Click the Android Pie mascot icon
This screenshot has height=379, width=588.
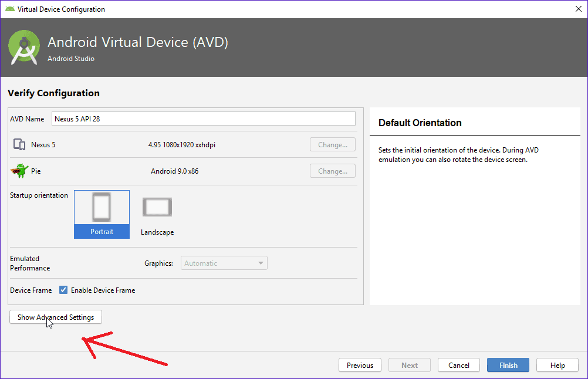tap(19, 171)
